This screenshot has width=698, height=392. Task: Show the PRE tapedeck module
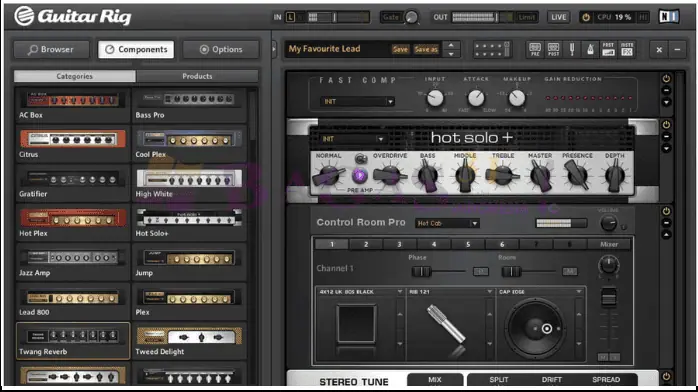click(x=535, y=49)
